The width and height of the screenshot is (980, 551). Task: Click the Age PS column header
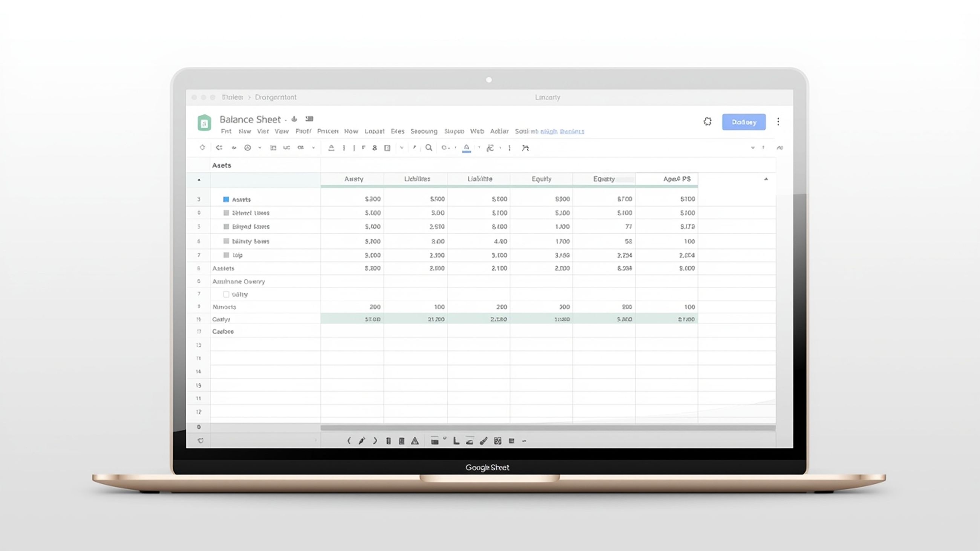[666, 179]
